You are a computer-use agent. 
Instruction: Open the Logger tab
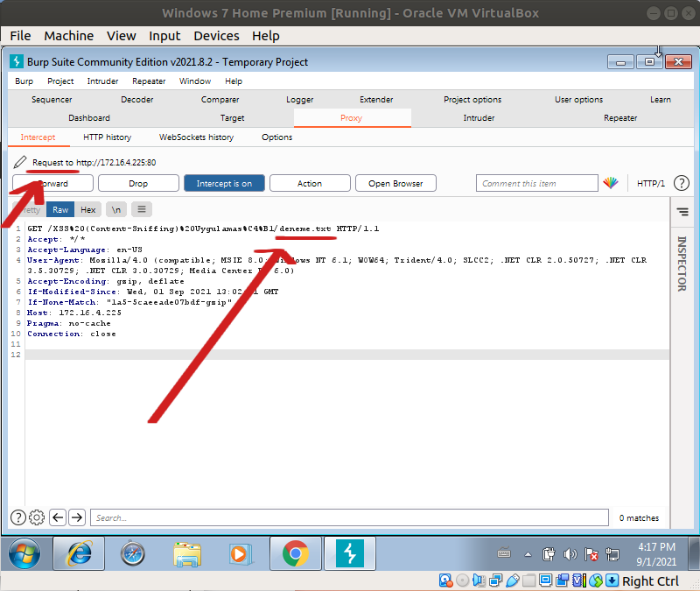[299, 99]
